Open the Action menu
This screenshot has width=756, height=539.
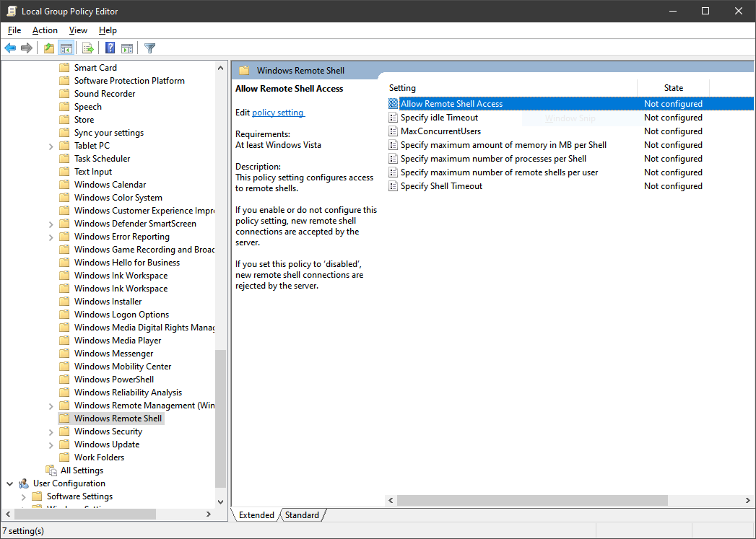(45, 30)
